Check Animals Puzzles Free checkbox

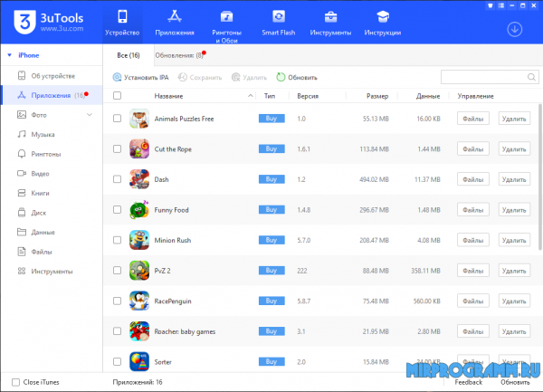point(117,119)
